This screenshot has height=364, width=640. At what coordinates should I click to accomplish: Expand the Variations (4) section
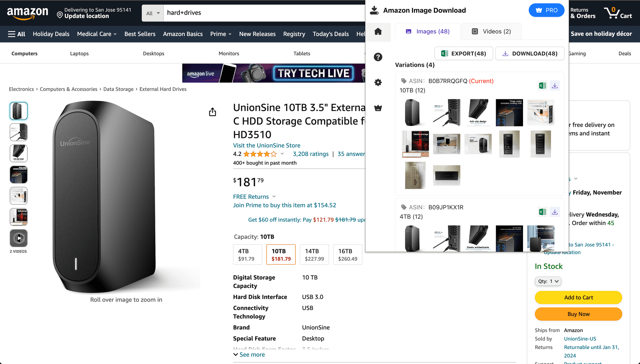[415, 65]
